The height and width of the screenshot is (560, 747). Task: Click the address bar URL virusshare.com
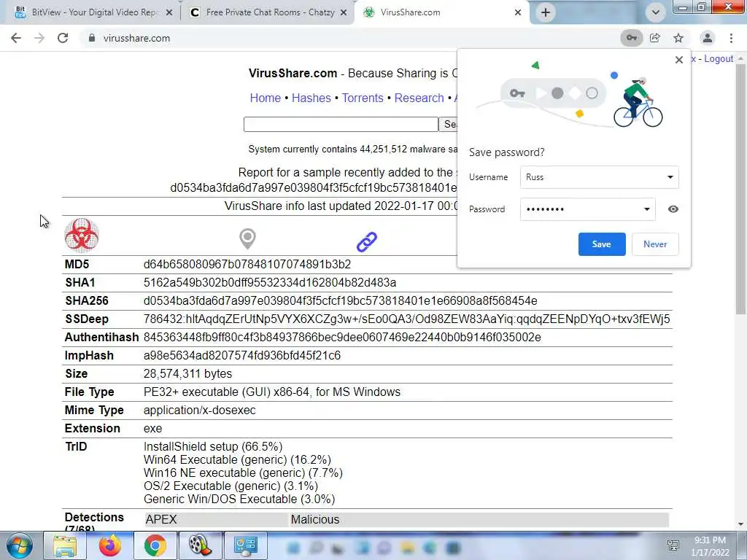pyautogui.click(x=136, y=38)
